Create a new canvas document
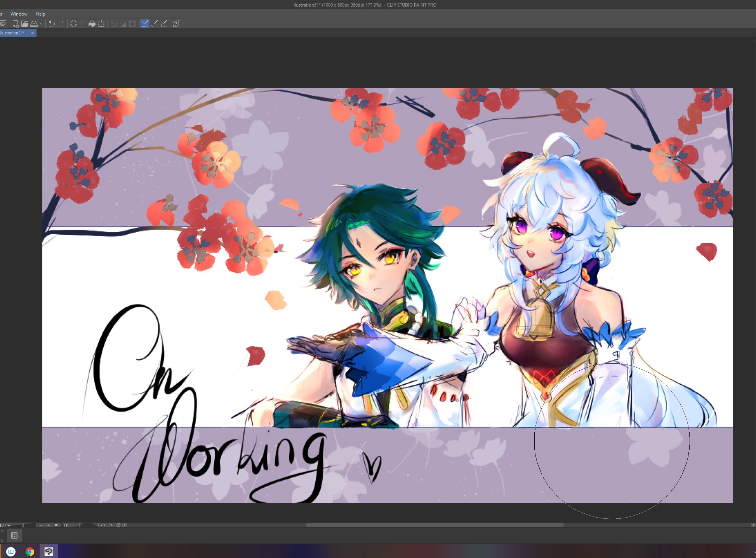 (16, 24)
